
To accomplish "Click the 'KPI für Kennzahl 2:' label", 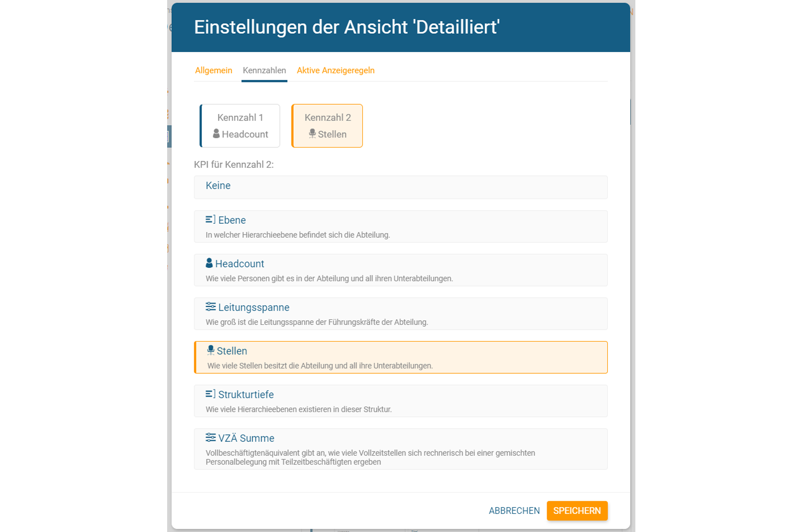I will tap(234, 165).
